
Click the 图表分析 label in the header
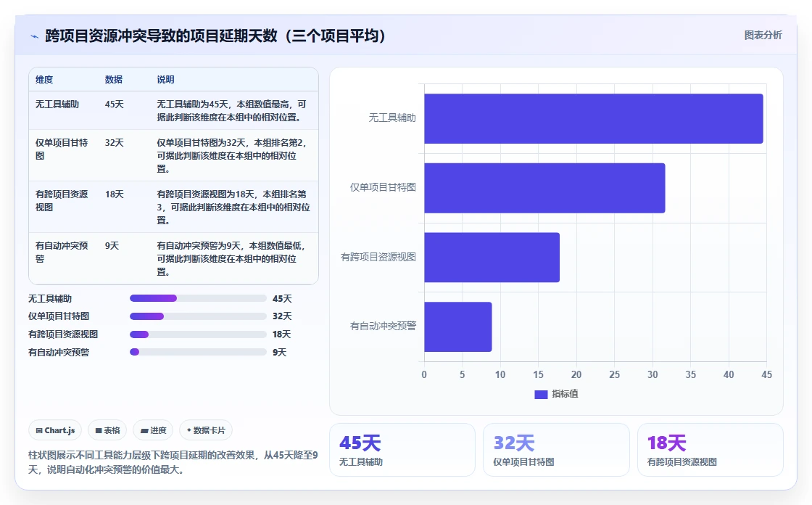[x=763, y=36]
